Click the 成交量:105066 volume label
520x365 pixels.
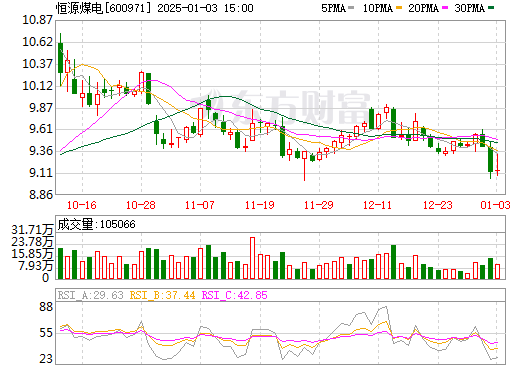point(97,224)
